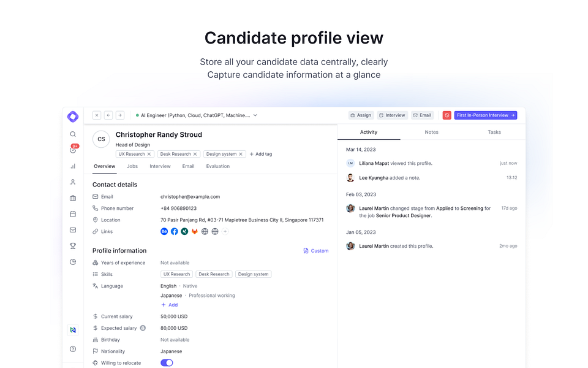Remove the Desk Research tag
The width and height of the screenshot is (588, 368).
[195, 154]
